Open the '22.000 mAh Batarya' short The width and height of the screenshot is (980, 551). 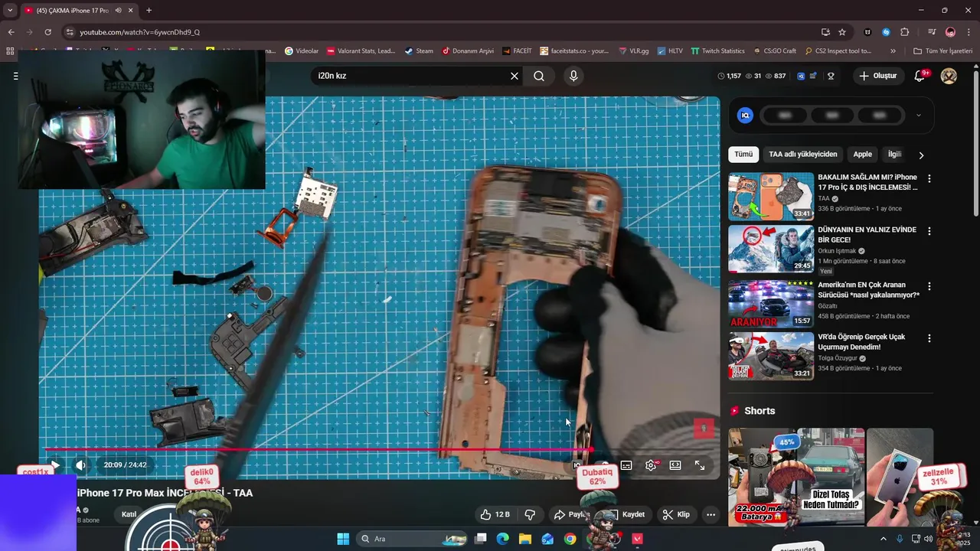click(x=761, y=476)
